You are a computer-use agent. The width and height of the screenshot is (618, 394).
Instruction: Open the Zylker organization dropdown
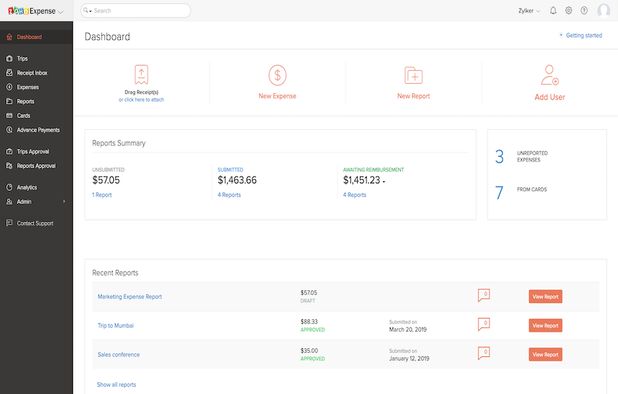tap(529, 11)
